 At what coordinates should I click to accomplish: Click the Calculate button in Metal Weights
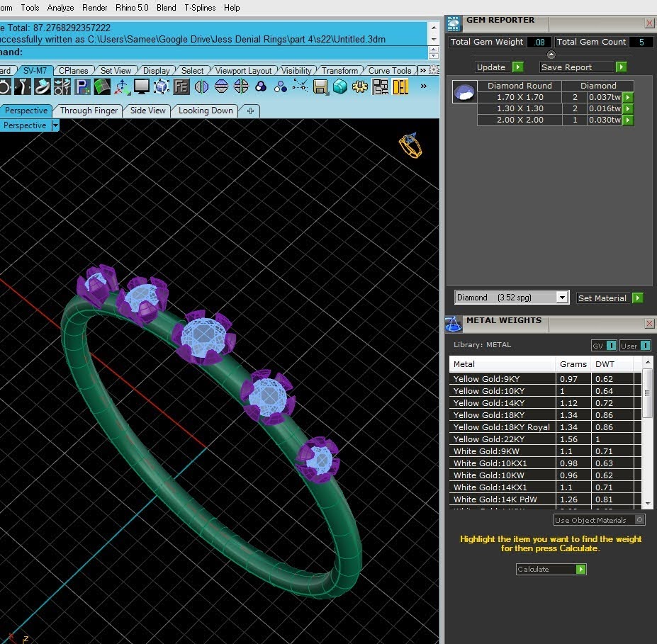pyautogui.click(x=551, y=569)
